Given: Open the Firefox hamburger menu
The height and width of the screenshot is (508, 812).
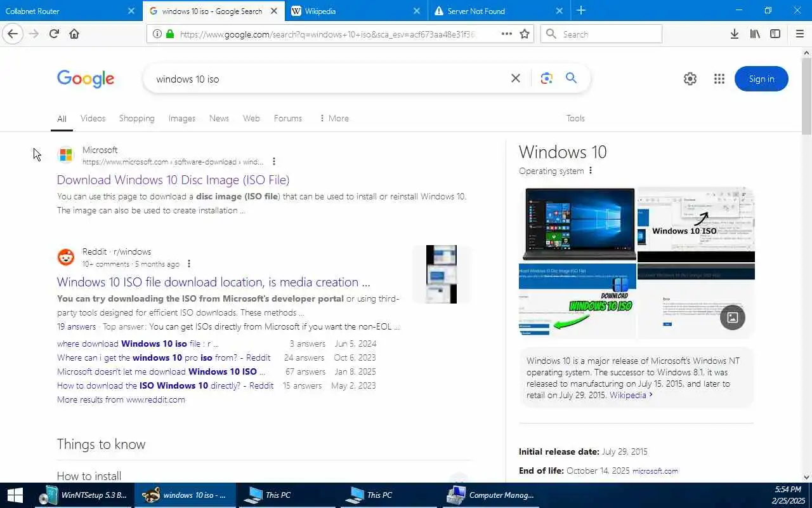Looking at the screenshot, I should [799, 34].
